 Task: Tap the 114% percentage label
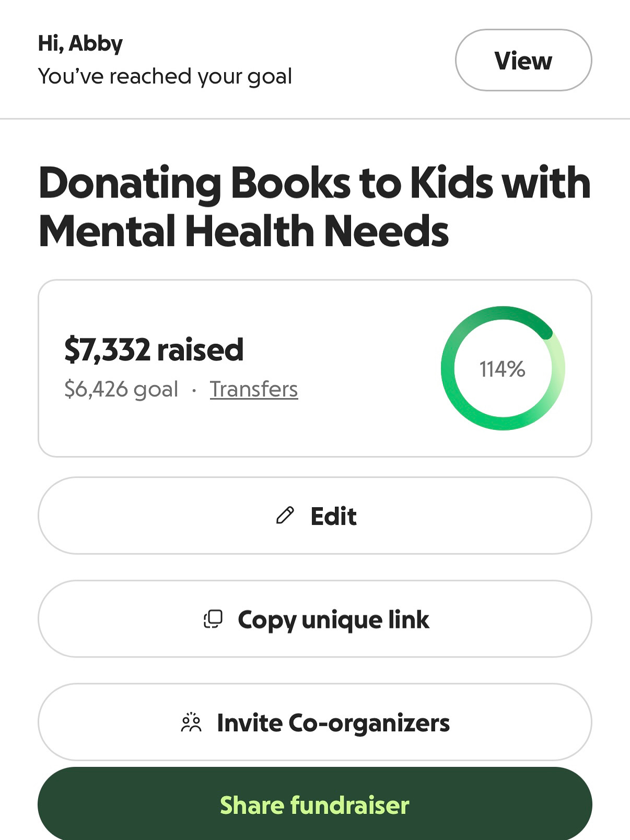click(503, 369)
